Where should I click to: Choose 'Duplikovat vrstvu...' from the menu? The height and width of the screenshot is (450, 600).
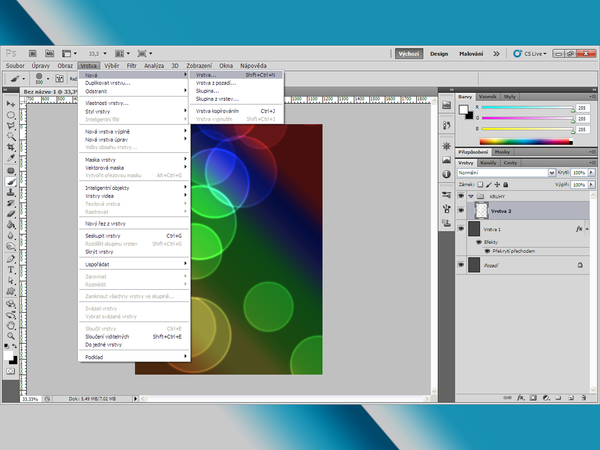(x=107, y=83)
